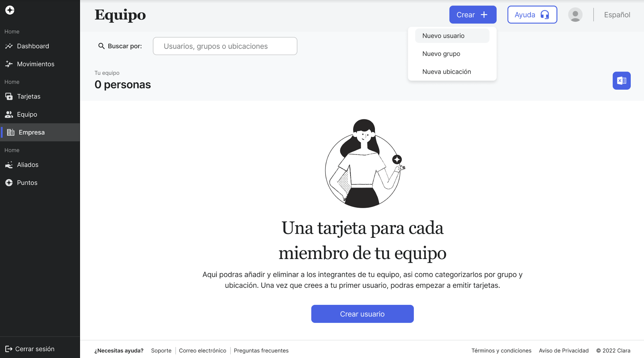
Task: Click the plus icon on Crear
Action: pos(484,15)
